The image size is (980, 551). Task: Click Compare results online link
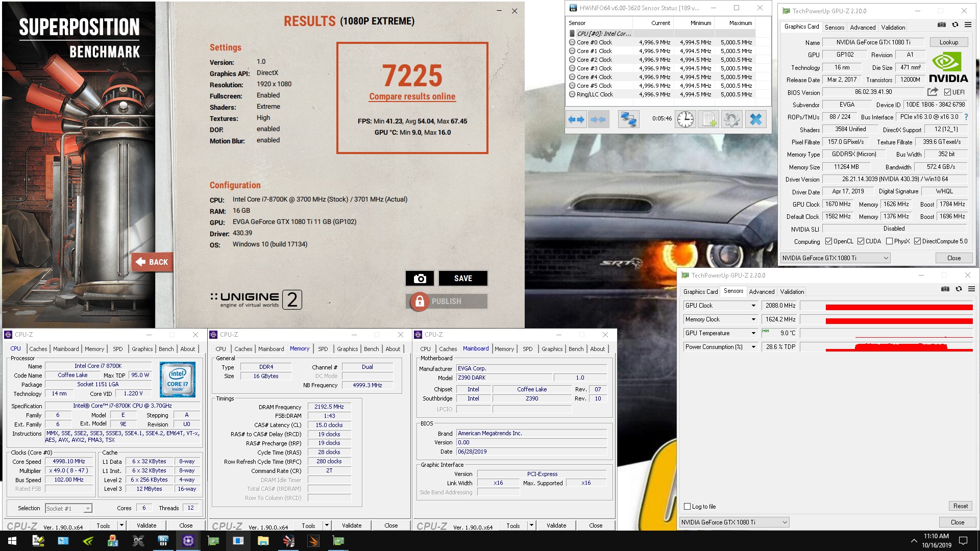(x=412, y=96)
